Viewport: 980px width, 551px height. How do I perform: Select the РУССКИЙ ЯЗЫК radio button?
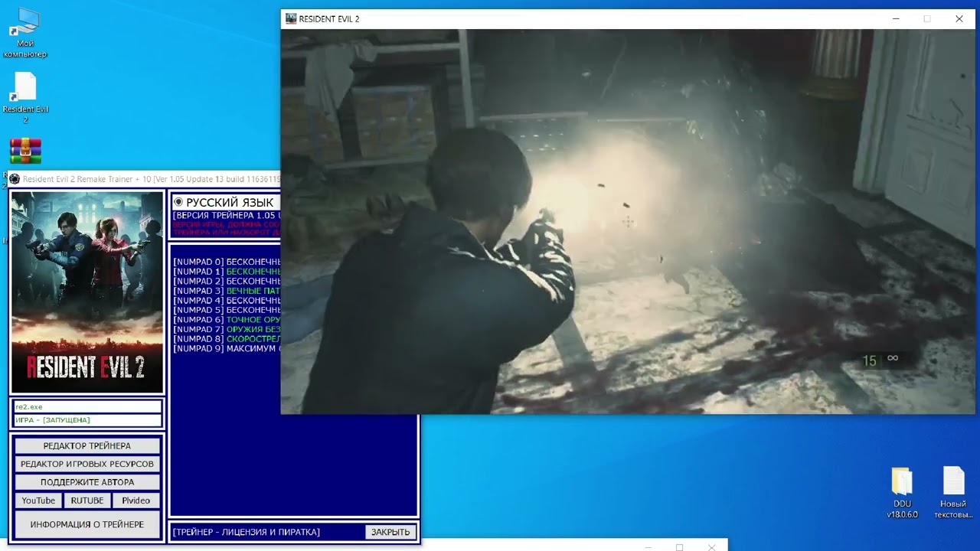(x=178, y=202)
